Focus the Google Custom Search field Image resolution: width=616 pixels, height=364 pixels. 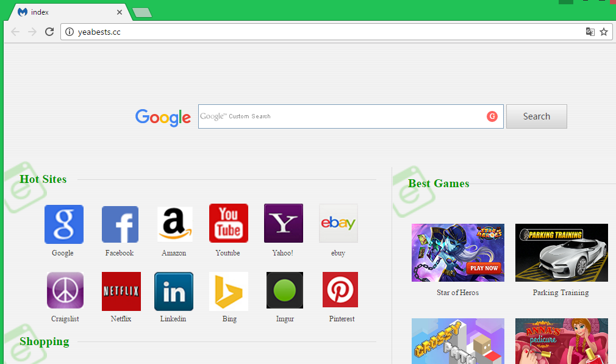click(351, 116)
